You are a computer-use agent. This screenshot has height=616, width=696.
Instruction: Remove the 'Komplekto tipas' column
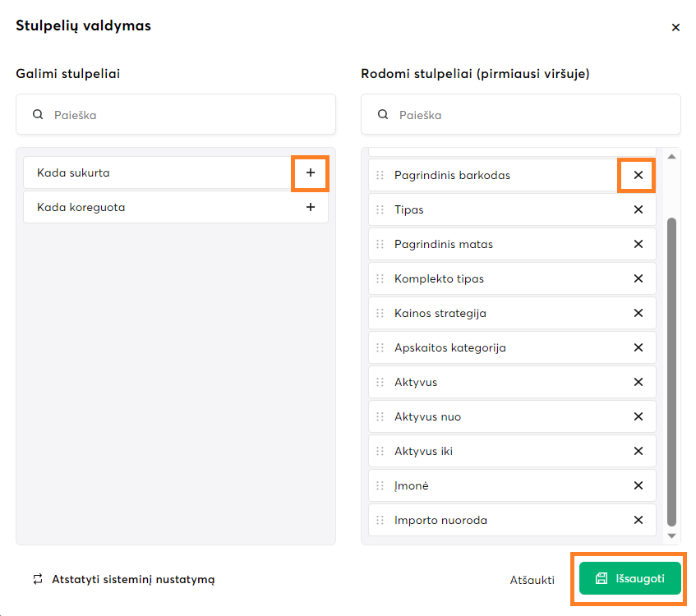(x=638, y=278)
